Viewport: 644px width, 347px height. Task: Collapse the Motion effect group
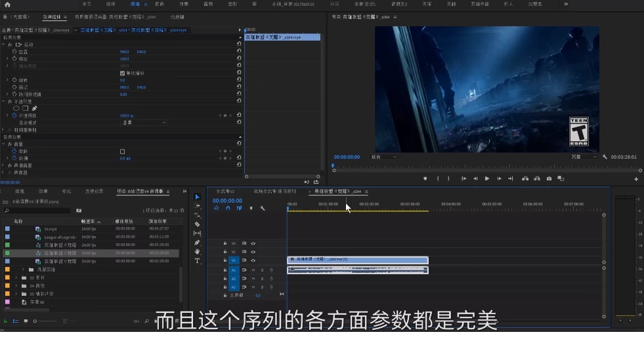[x=3, y=45]
